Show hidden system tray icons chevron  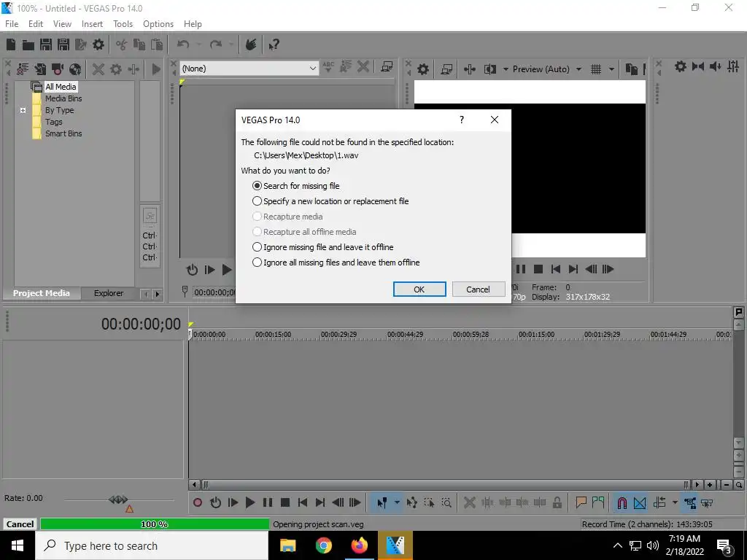[617, 545]
